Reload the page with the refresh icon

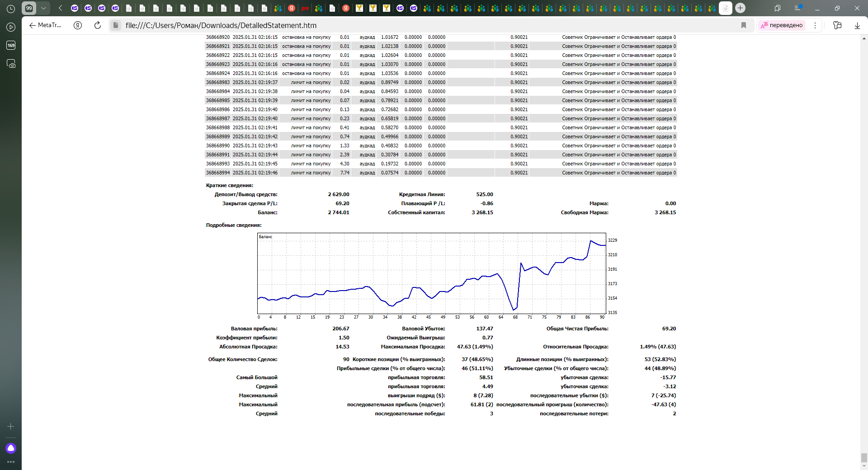pyautogui.click(x=97, y=25)
